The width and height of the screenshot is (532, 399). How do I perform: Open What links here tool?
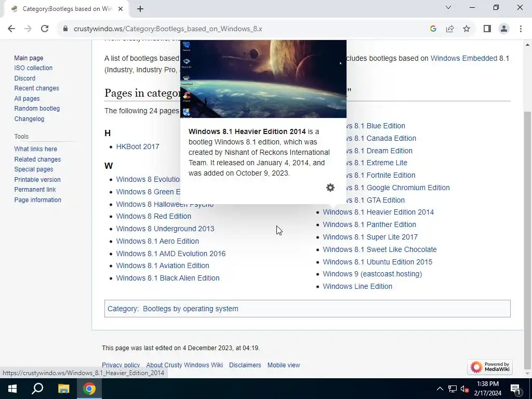click(36, 149)
